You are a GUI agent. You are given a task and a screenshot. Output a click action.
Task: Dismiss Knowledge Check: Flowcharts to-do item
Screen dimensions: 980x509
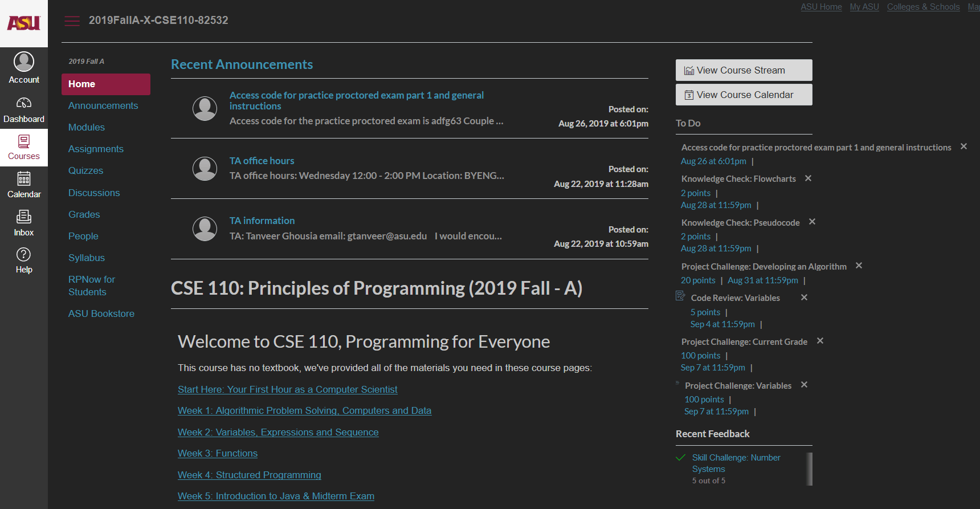808,178
